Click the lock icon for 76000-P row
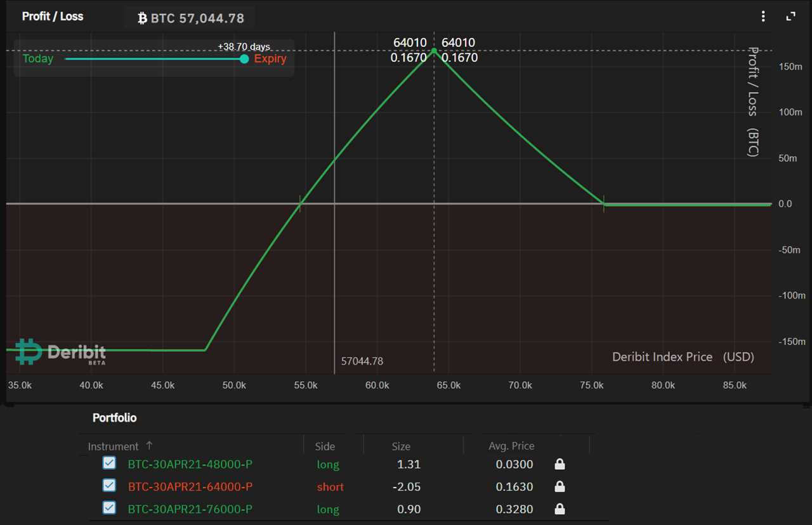 tap(560, 509)
